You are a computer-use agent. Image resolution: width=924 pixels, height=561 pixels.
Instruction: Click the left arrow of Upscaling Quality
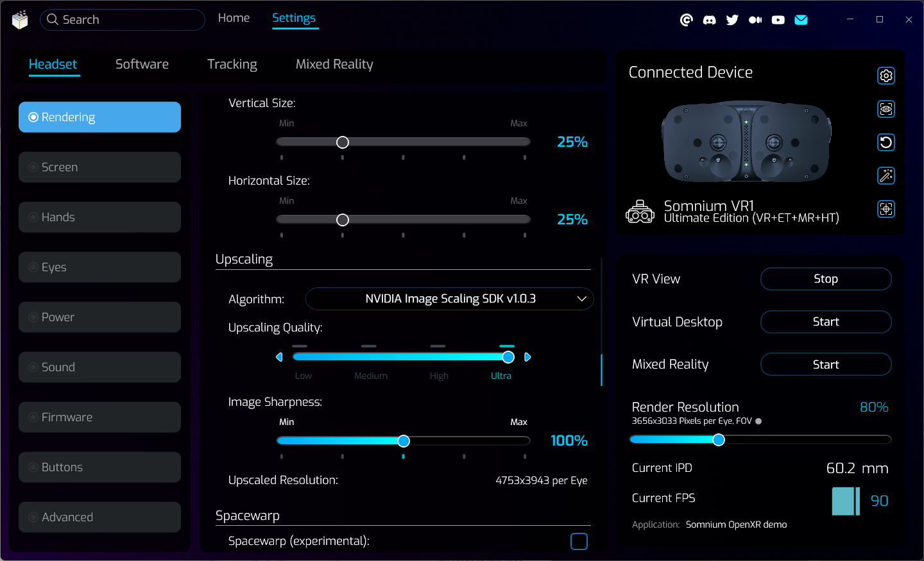(279, 357)
